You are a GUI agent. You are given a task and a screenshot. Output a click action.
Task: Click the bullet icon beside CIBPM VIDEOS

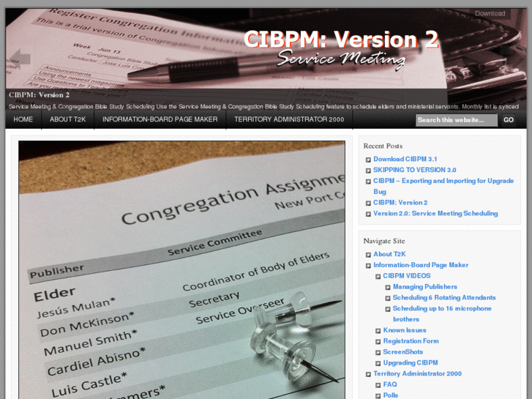point(378,277)
